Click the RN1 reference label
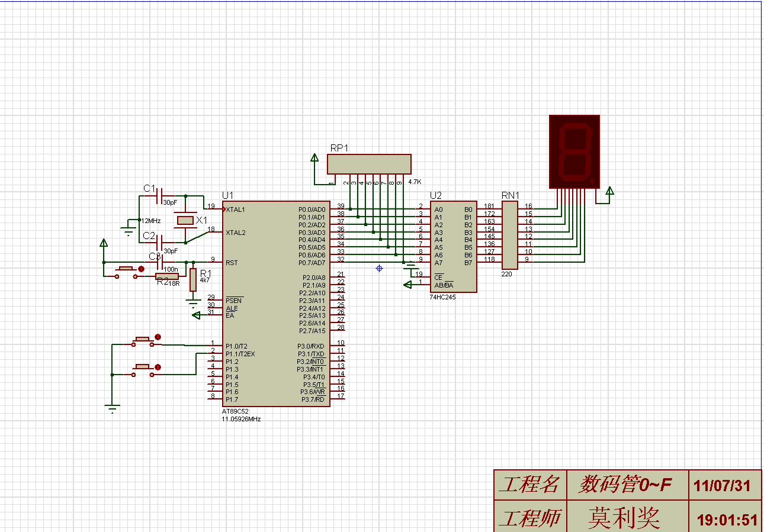764x532 pixels. 511,195
